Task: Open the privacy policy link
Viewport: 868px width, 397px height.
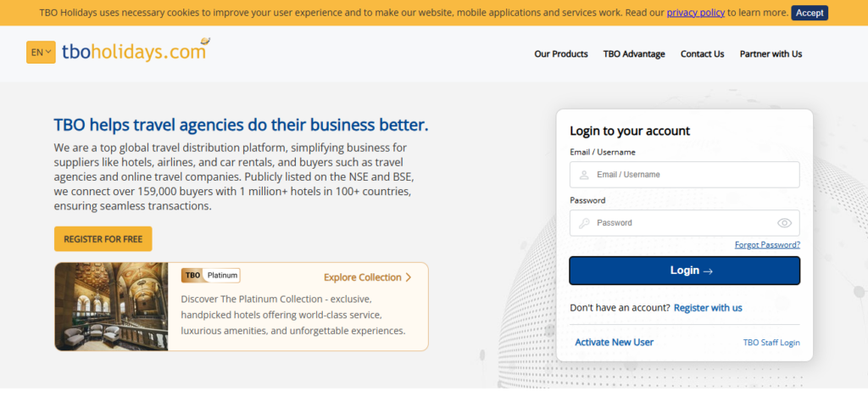Action: (695, 13)
